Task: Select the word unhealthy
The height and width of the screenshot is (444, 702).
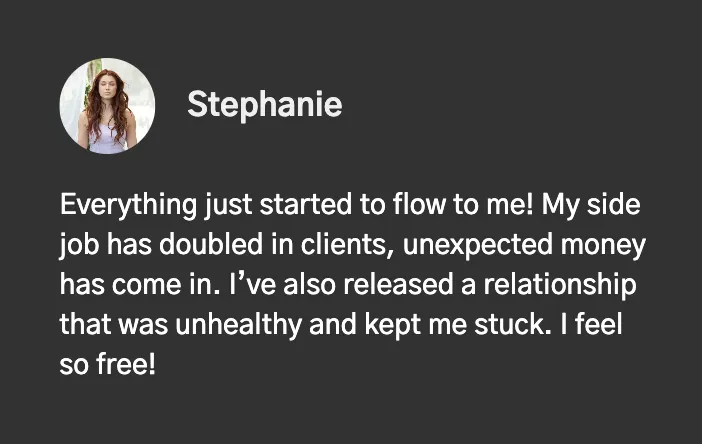Action: 239,326
